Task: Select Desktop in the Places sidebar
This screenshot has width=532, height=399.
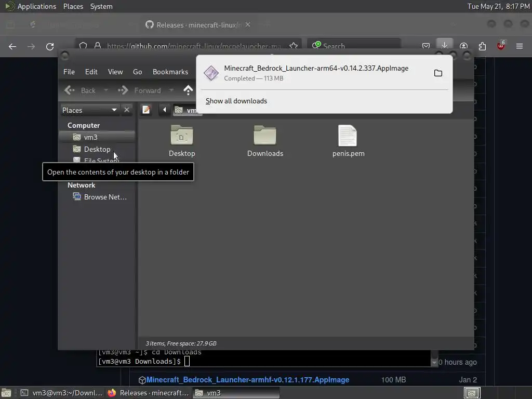Action: tap(97, 149)
